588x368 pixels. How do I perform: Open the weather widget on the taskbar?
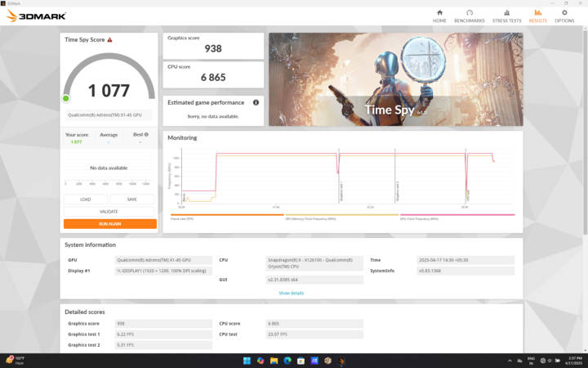pos(15,361)
